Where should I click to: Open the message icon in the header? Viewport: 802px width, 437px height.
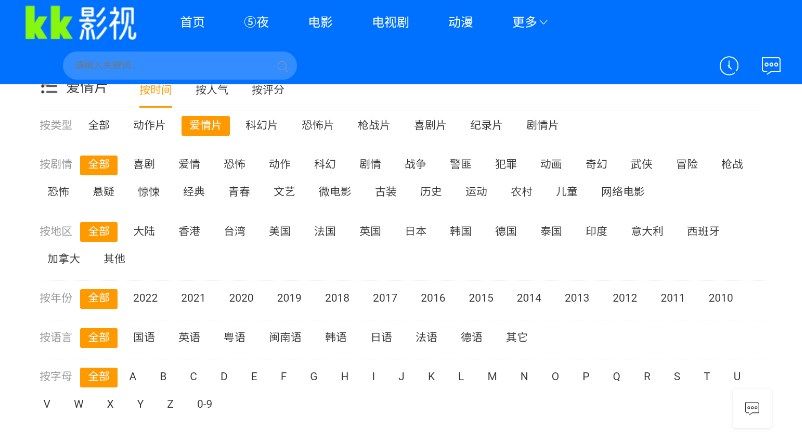[x=771, y=65]
